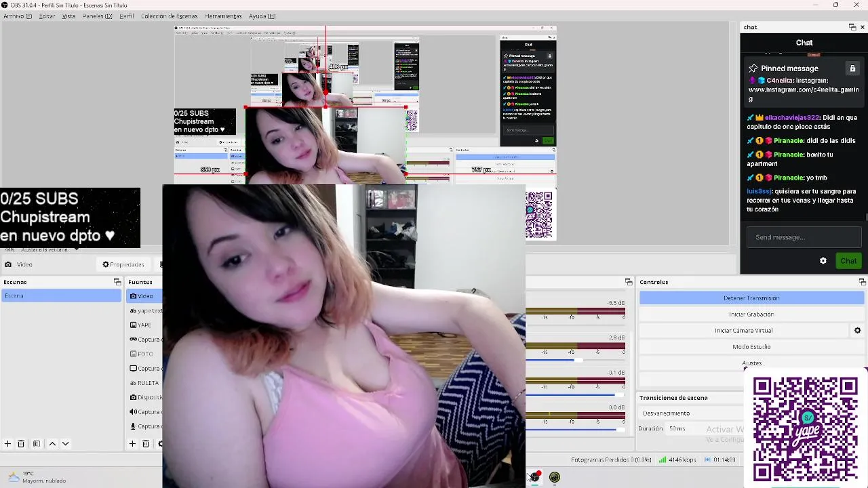Open scene filters icon in Escenas panel
Image resolution: width=868 pixels, height=488 pixels.
(37, 444)
